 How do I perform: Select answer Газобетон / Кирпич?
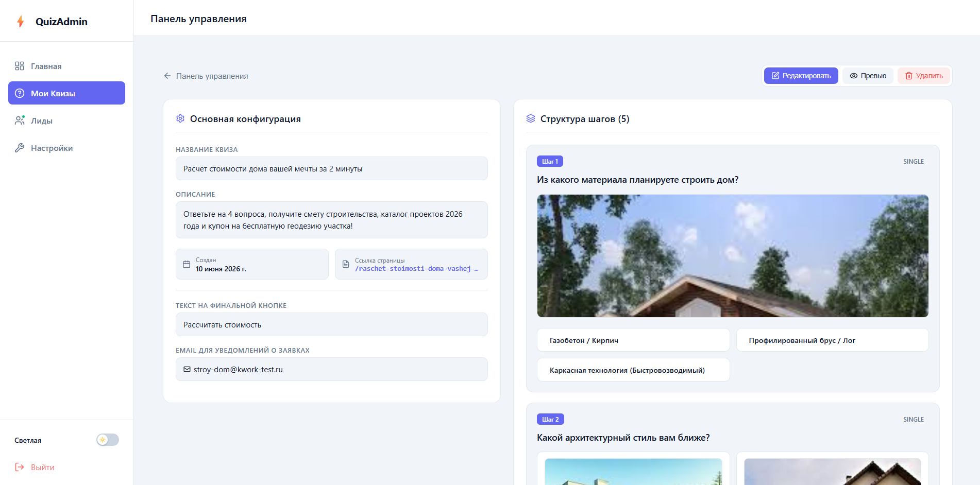[x=633, y=340]
